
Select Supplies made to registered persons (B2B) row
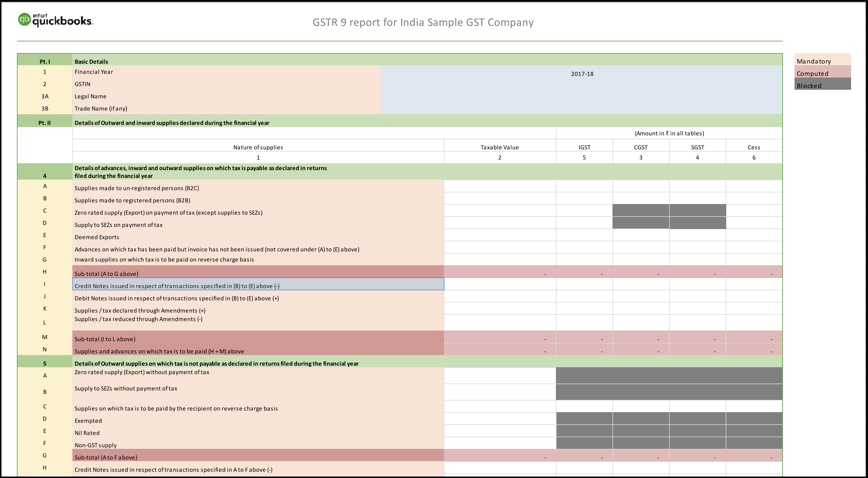tap(258, 198)
